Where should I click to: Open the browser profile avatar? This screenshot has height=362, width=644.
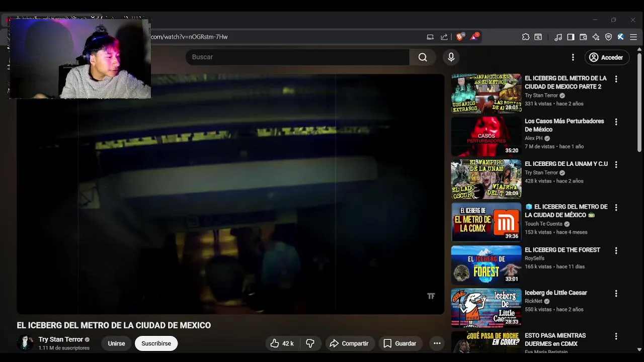tap(621, 37)
